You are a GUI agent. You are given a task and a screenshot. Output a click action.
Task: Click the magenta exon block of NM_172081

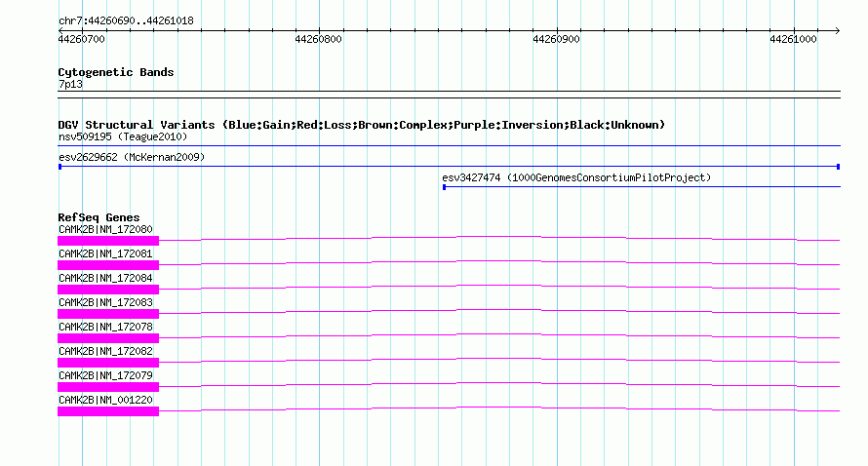pos(108,265)
